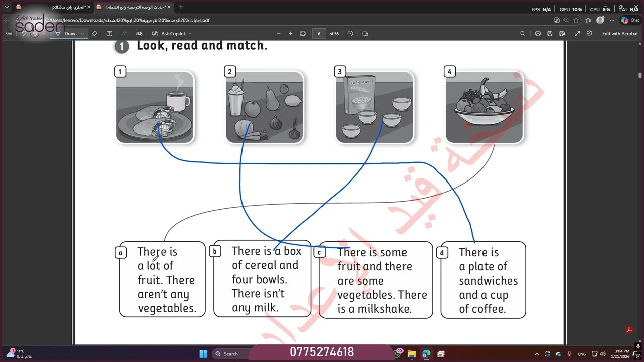
Task: Click the Save as icon
Action: tap(562, 34)
